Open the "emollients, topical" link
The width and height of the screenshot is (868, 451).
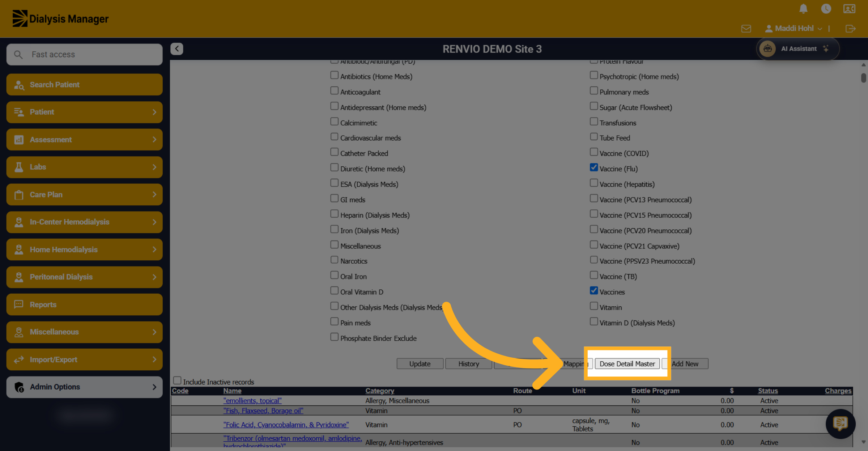pyautogui.click(x=252, y=401)
